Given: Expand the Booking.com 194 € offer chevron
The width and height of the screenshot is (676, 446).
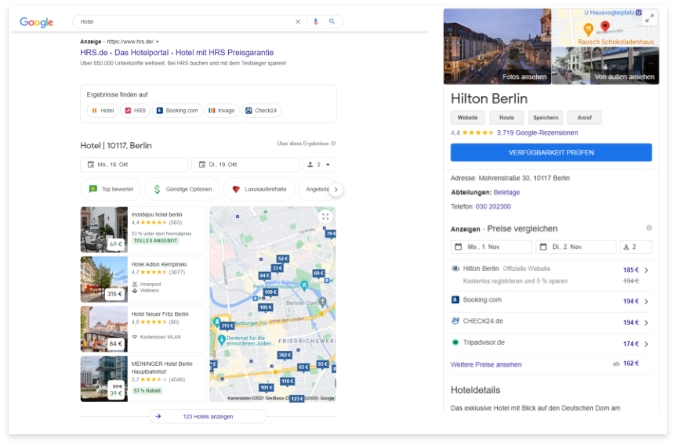Looking at the screenshot, I should [x=646, y=302].
